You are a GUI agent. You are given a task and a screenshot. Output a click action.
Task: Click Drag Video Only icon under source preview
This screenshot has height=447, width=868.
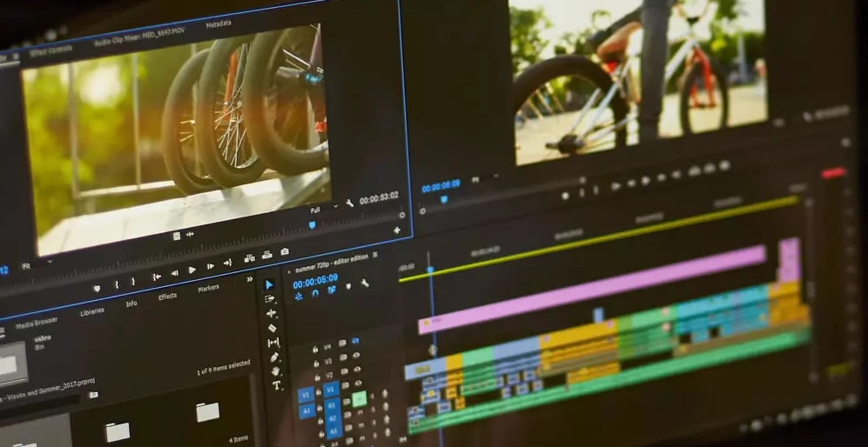click(x=177, y=237)
